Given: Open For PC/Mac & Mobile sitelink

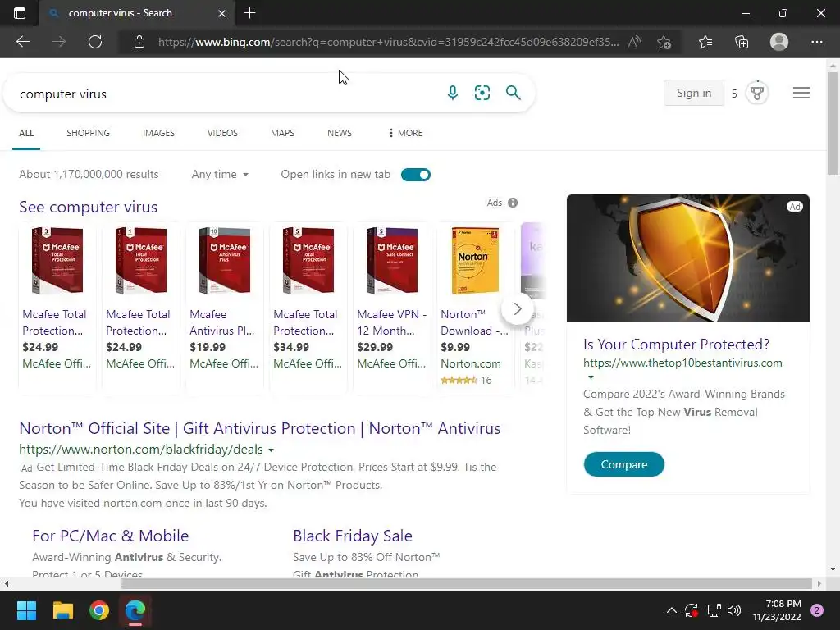Looking at the screenshot, I should [x=111, y=536].
